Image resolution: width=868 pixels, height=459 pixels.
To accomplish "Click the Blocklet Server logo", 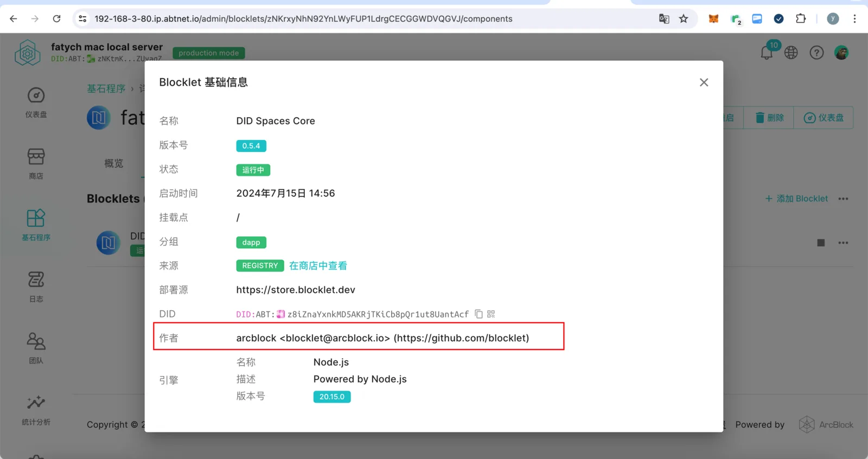I will (x=28, y=53).
